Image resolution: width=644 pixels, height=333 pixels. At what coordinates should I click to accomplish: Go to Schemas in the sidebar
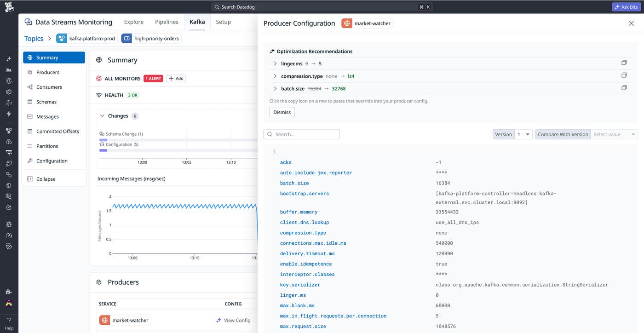click(54, 102)
